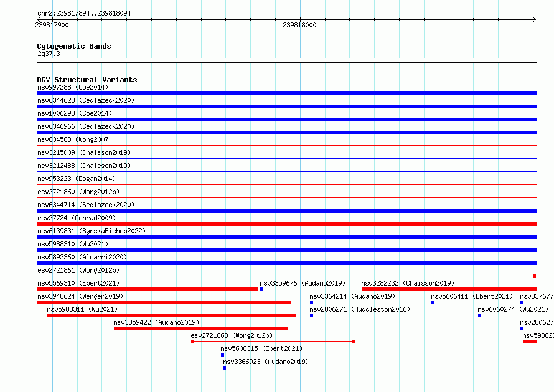Click the red bar under nsv3282232

(449, 289)
